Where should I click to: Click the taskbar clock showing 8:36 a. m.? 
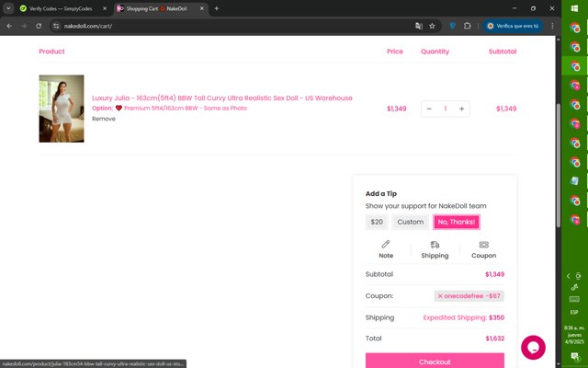tap(574, 335)
